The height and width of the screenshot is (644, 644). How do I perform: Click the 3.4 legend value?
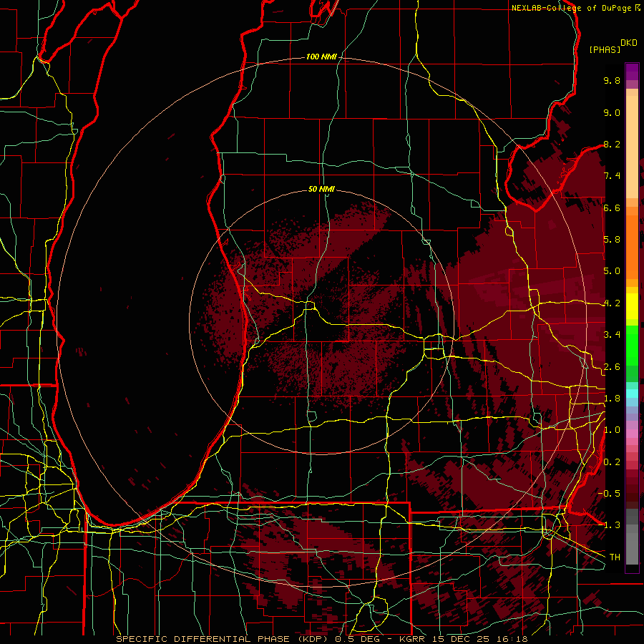click(x=612, y=335)
